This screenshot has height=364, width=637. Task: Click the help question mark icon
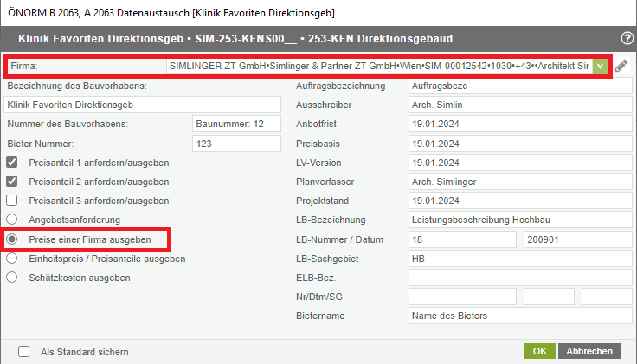[627, 39]
